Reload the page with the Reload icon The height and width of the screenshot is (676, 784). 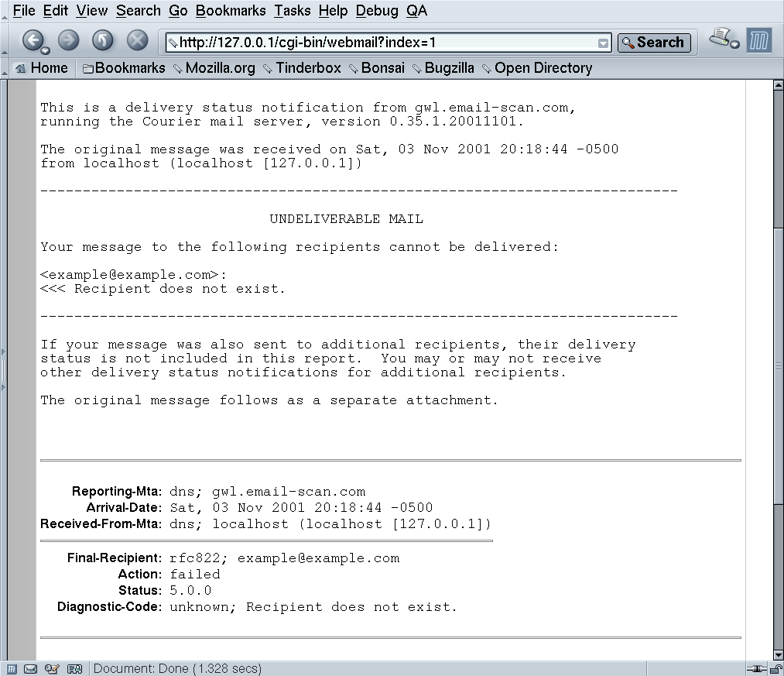click(102, 40)
